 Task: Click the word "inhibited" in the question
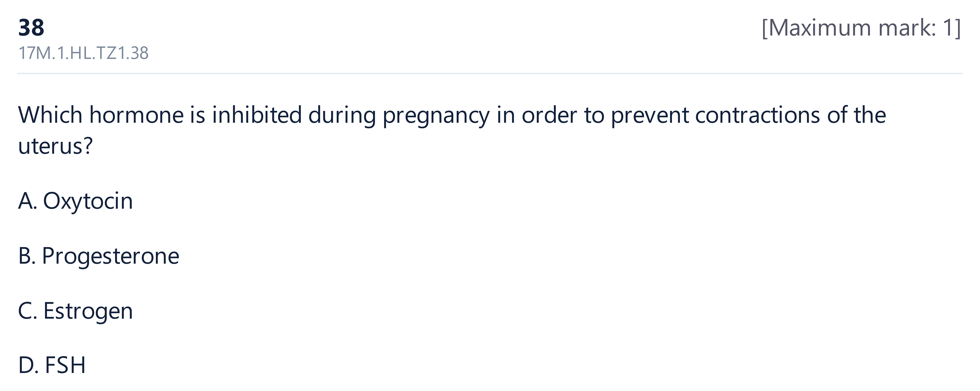(257, 115)
